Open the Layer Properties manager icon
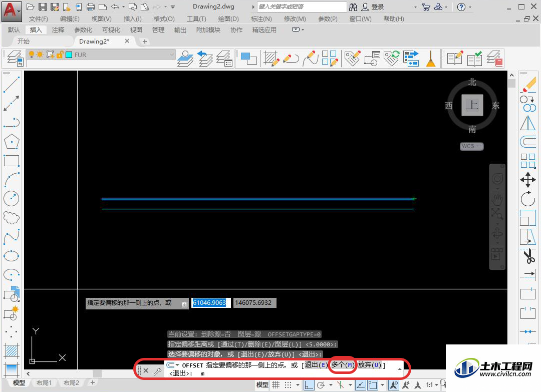The width and height of the screenshot is (541, 392). pos(16,58)
